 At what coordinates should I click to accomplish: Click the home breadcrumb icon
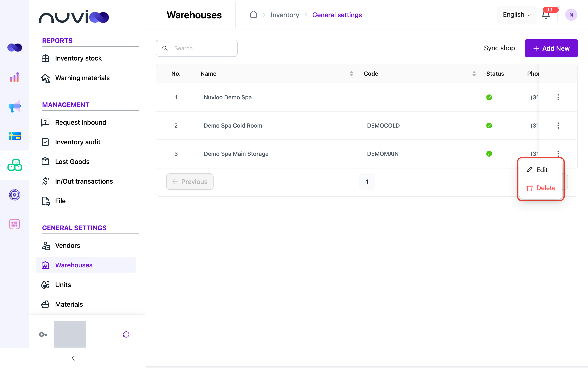coord(253,15)
